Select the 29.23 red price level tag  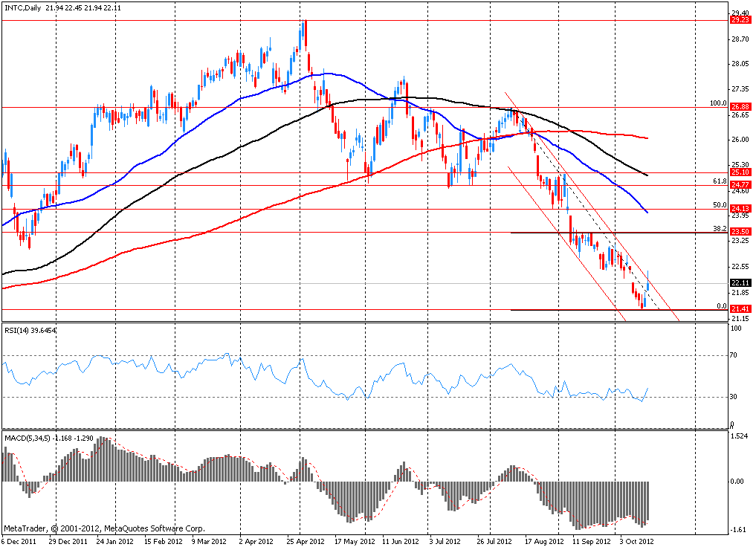click(740, 21)
